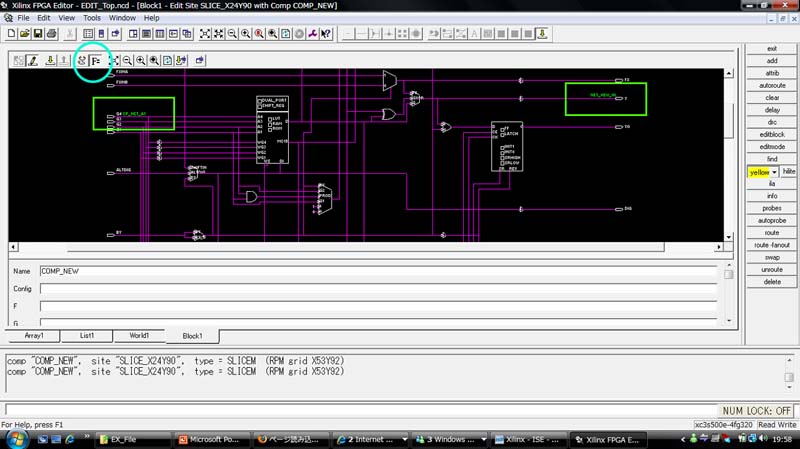Image resolution: width=800 pixels, height=449 pixels.
Task: Click the block editor pencil edit icon
Action: click(x=33, y=61)
